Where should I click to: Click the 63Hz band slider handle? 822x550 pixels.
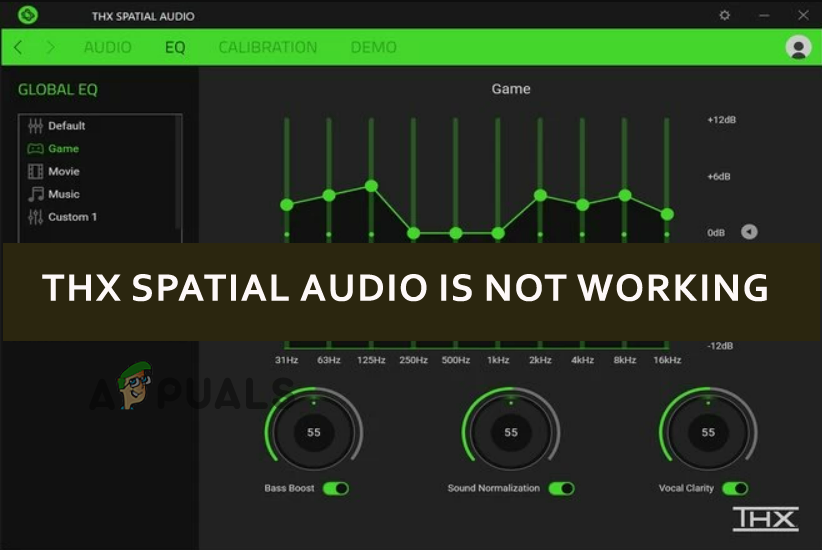pyautogui.click(x=329, y=195)
